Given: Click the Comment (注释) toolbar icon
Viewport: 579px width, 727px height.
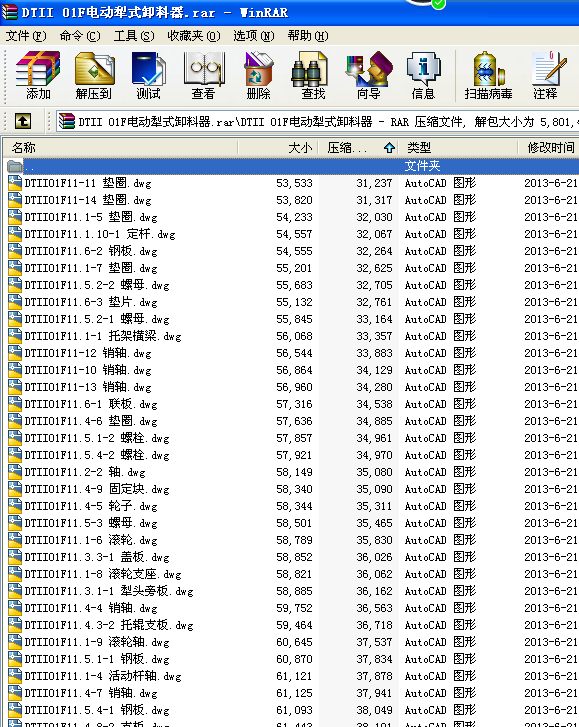Looking at the screenshot, I should 549,69.
